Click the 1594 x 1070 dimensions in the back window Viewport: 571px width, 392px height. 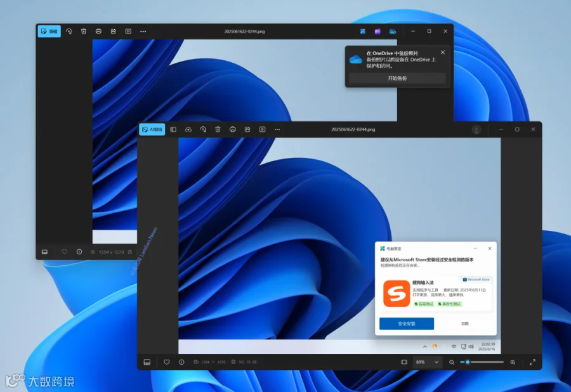click(112, 252)
